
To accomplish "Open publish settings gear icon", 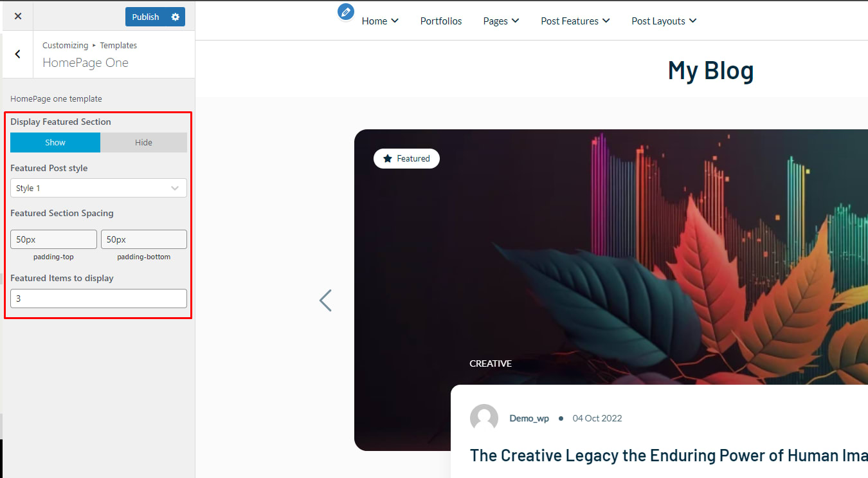I will (x=176, y=17).
